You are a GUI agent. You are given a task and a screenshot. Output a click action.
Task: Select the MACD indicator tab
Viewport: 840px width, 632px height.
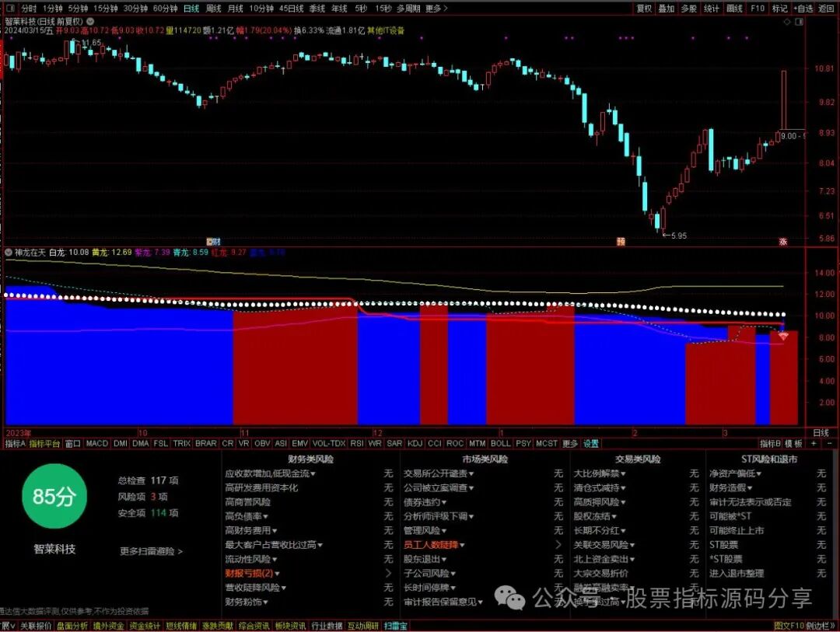97,443
